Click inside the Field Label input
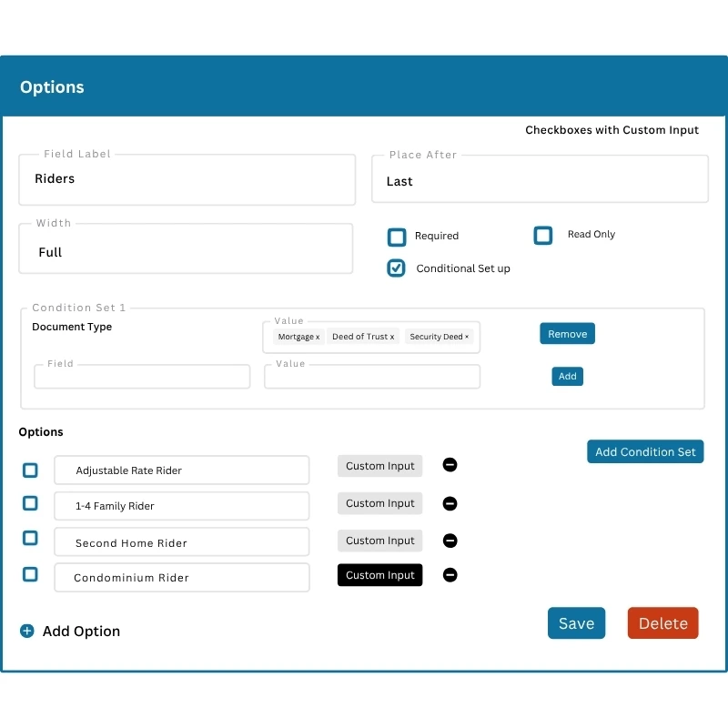This screenshot has width=728, height=728. (187, 178)
